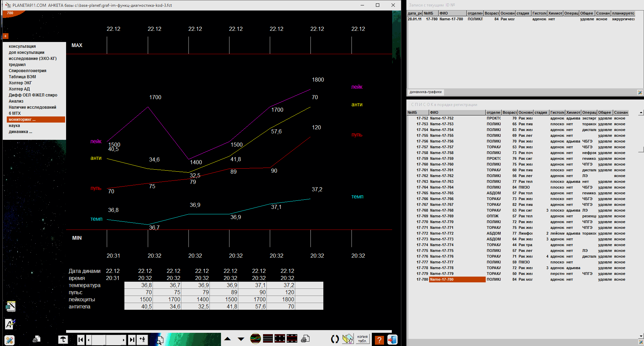Click the circular refresh arrows icon
644x346 pixels.
click(x=335, y=339)
